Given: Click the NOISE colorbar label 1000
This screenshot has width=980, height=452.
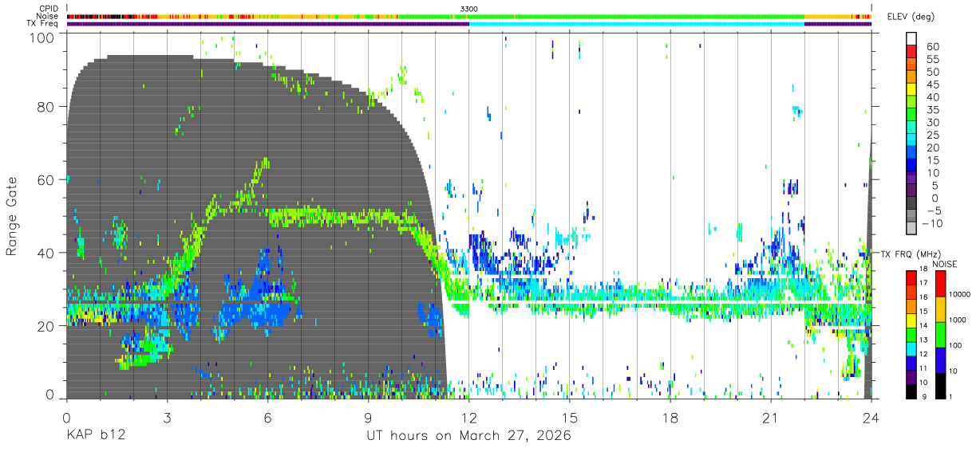Looking at the screenshot, I should coord(958,320).
